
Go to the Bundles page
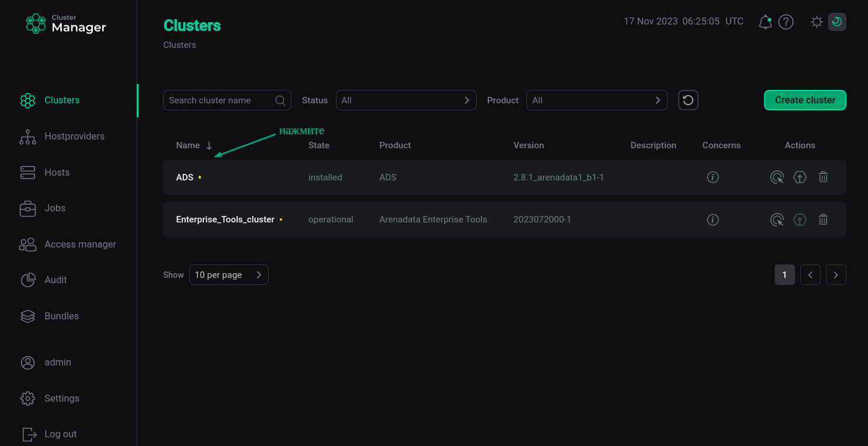61,316
